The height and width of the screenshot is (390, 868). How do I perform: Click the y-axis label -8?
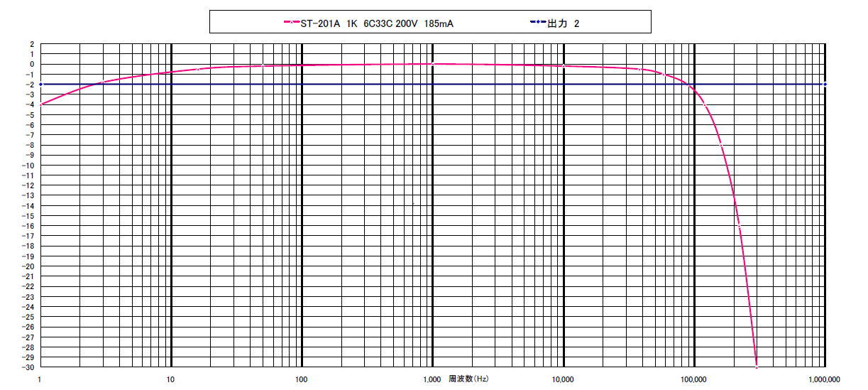click(x=30, y=145)
